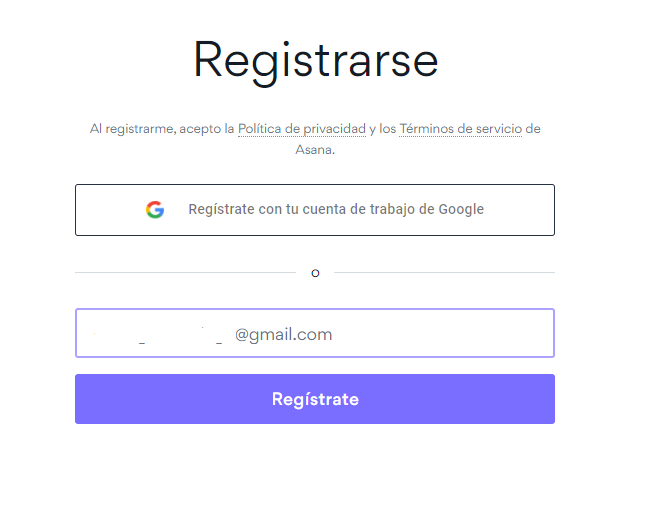This screenshot has width=659, height=506.
Task: Click the empty area right of @gmail.com
Action: (441, 333)
